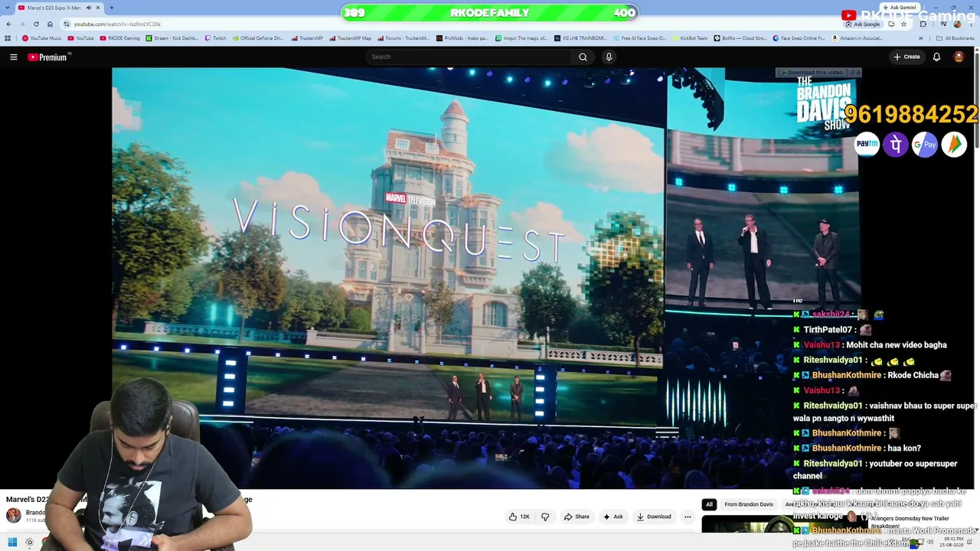980x551 pixels.
Task: Start voice search with the microphone icon
Action: 609,57
